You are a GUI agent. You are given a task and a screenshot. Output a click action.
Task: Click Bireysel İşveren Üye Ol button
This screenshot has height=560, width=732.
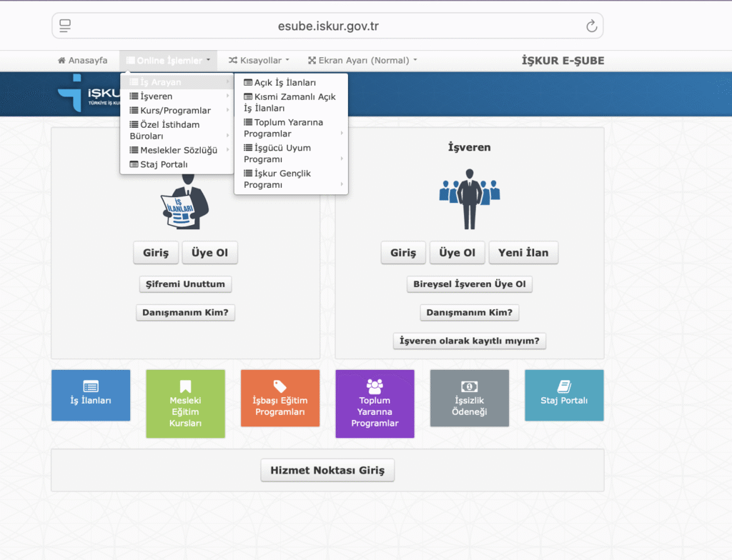tap(470, 284)
